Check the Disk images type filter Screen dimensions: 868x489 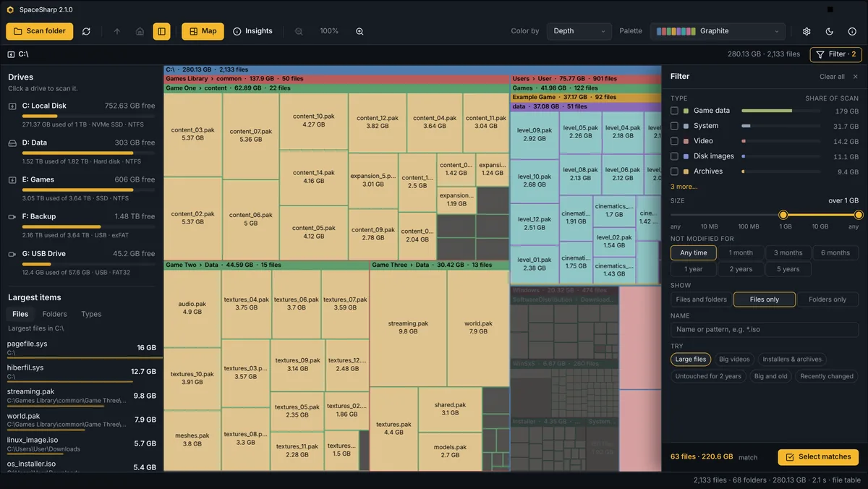click(x=674, y=156)
